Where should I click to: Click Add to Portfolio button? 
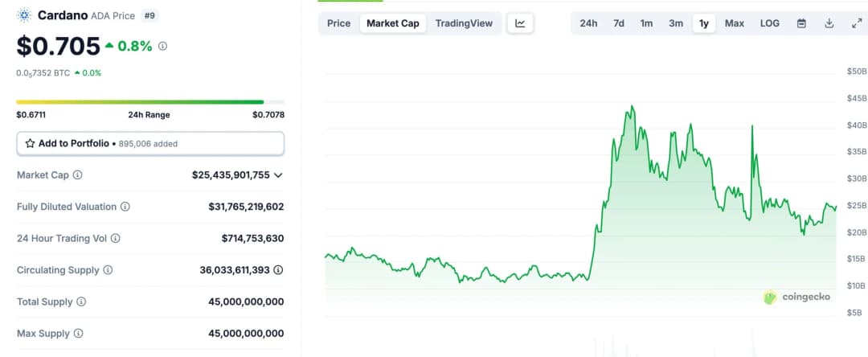[x=150, y=143]
